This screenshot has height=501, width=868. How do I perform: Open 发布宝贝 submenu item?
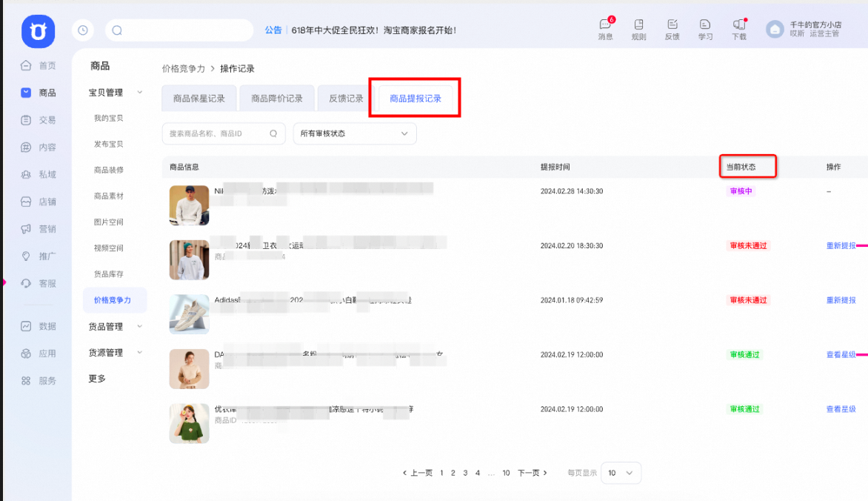[108, 144]
